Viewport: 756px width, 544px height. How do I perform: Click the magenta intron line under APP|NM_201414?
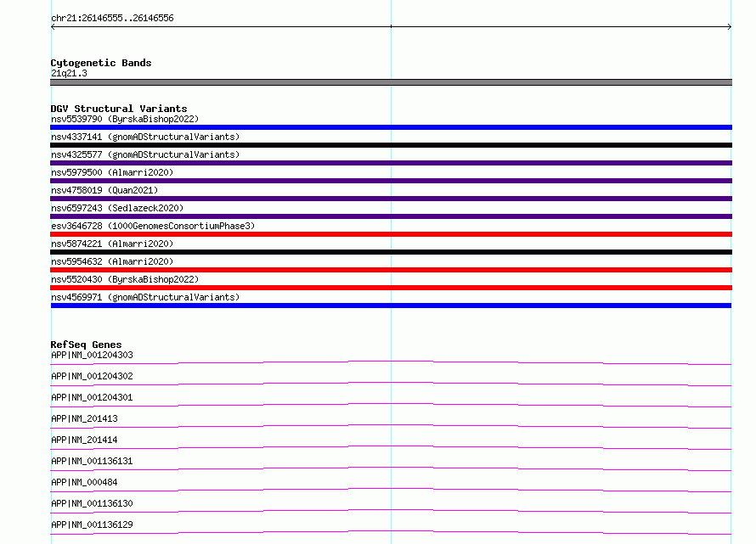(x=391, y=447)
